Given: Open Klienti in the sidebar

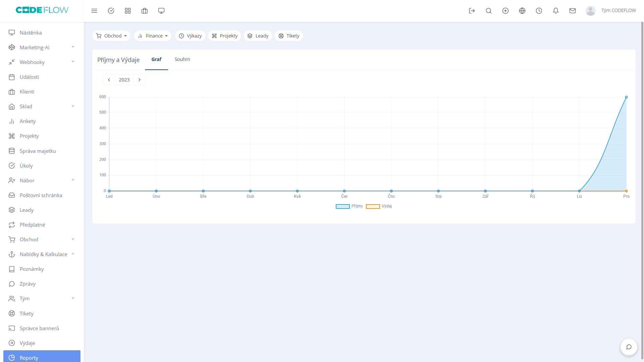Looking at the screenshot, I should [42, 92].
